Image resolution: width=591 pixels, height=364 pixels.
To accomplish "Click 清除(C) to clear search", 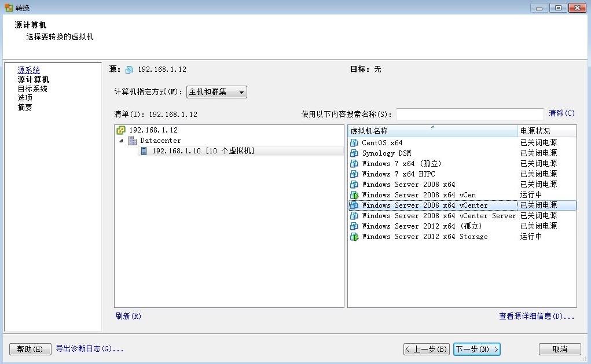I will (561, 113).
